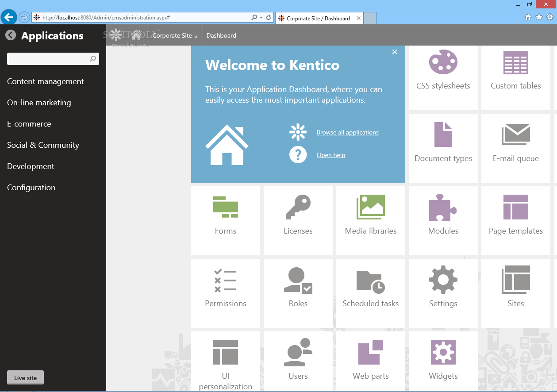This screenshot has height=392, width=557.
Task: Open the Custom tables tile
Action: [x=516, y=78]
